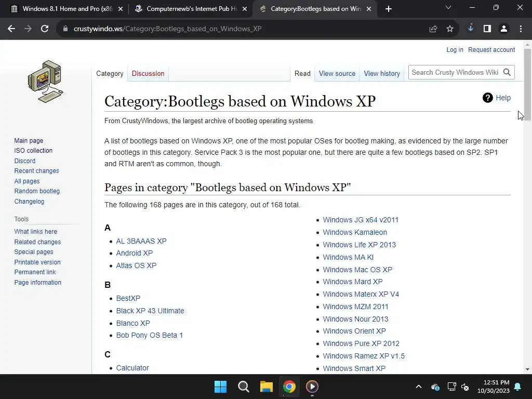Screen dimensions: 532x399
Task: Select the Read tab
Action: [302, 73]
